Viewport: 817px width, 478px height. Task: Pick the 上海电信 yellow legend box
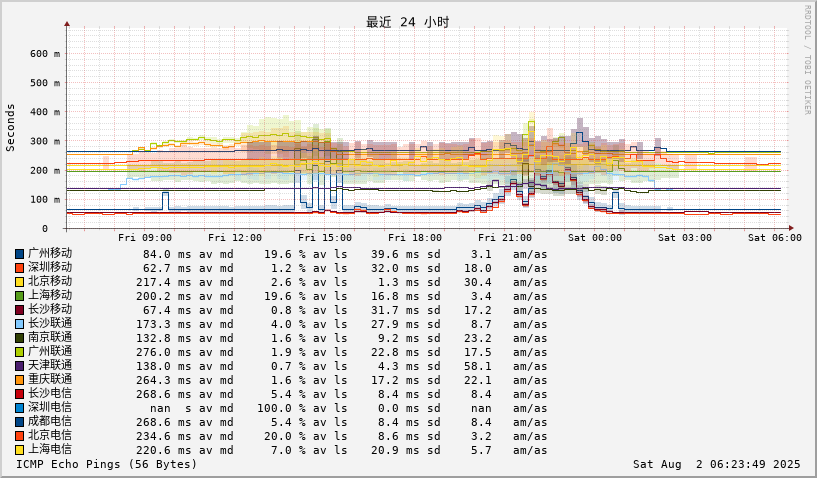(20, 450)
